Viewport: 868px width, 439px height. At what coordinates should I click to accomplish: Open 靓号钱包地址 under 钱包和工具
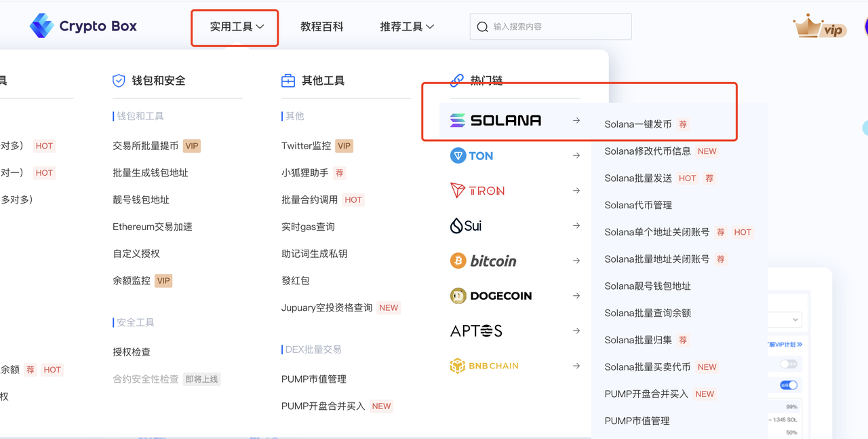[x=141, y=199]
